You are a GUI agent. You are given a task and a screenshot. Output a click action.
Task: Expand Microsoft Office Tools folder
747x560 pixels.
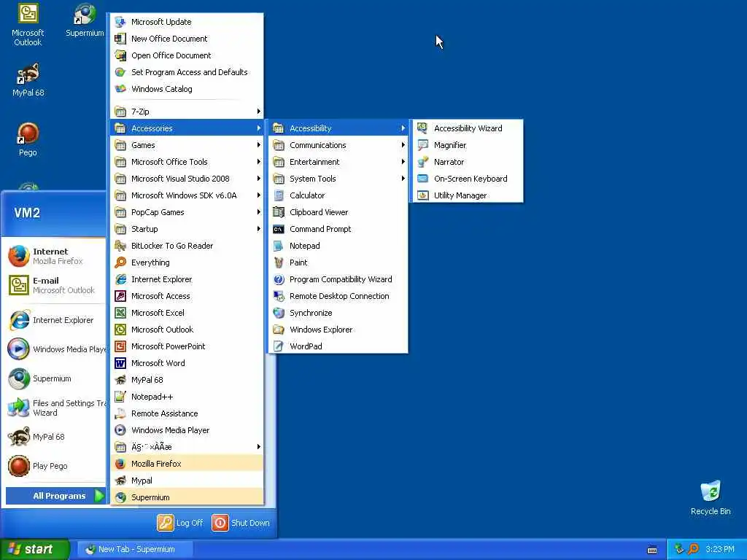pyautogui.click(x=187, y=162)
